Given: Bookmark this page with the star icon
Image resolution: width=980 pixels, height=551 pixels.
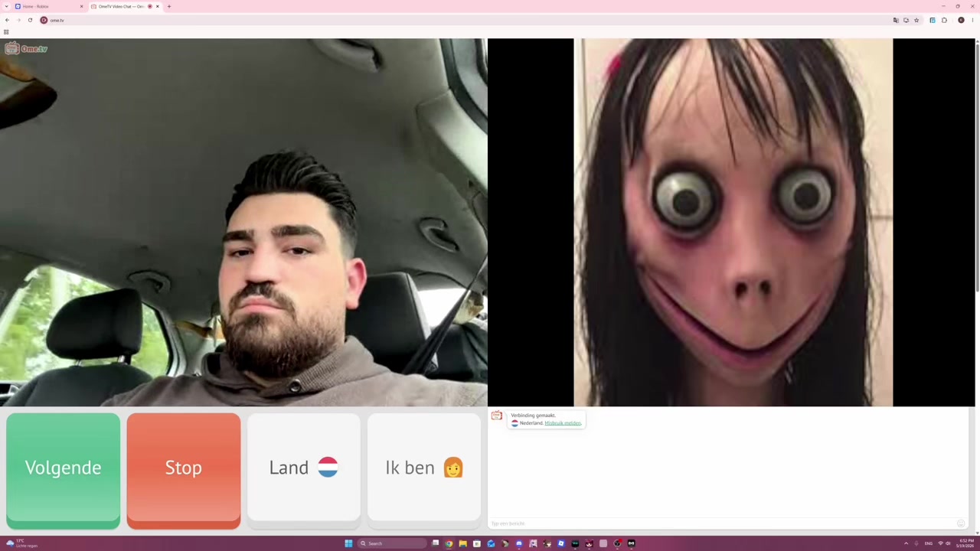Looking at the screenshot, I should 916,20.
